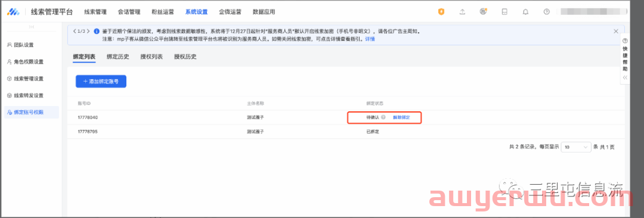Click the 线索管理平台 title text
Viewport: 644px width, 218px height.
52,12
